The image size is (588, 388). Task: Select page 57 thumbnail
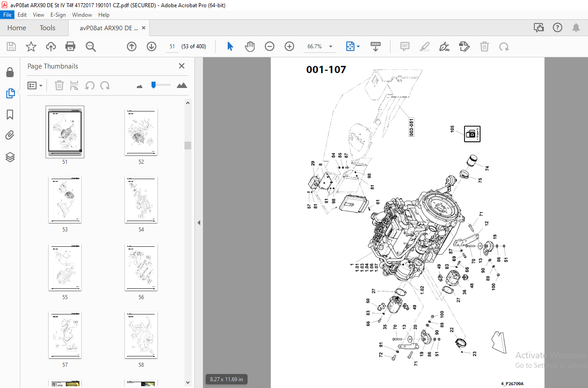[x=65, y=335]
